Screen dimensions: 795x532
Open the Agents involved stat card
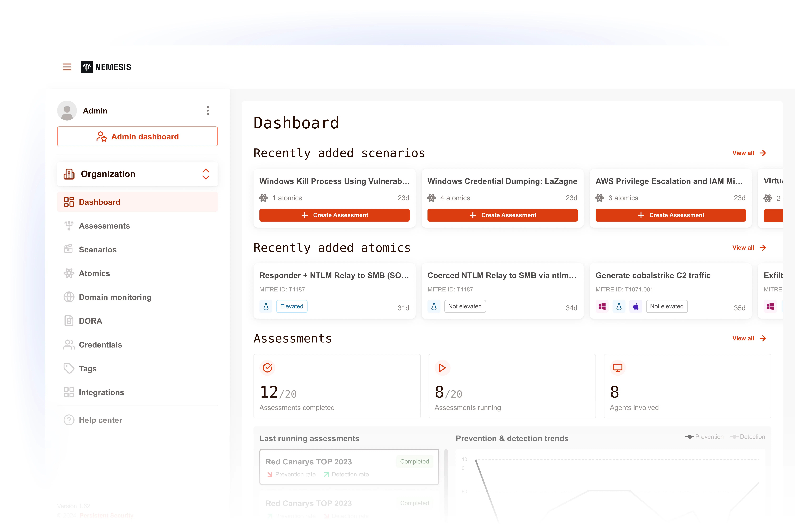[x=687, y=386]
